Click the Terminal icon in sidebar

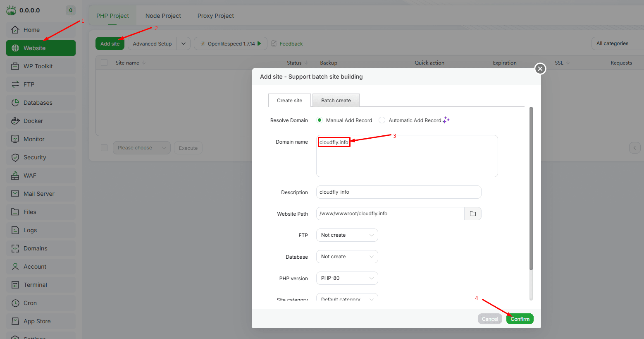[x=15, y=285]
